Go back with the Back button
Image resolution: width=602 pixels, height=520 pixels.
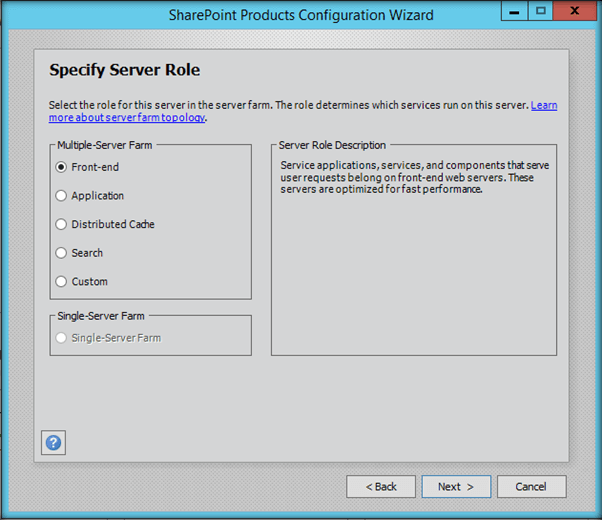click(381, 487)
